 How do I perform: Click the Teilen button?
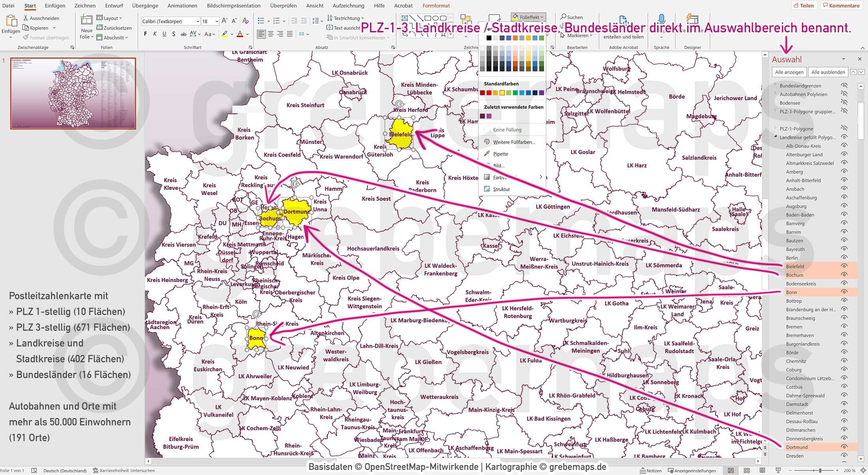(x=804, y=6)
